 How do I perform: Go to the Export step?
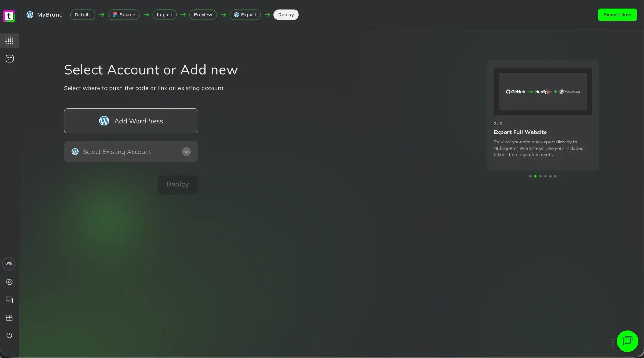245,14
